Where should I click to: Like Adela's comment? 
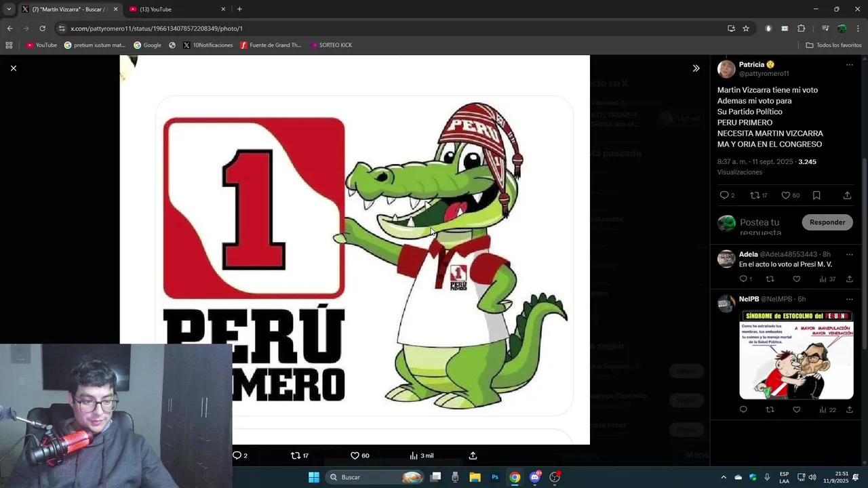click(797, 279)
